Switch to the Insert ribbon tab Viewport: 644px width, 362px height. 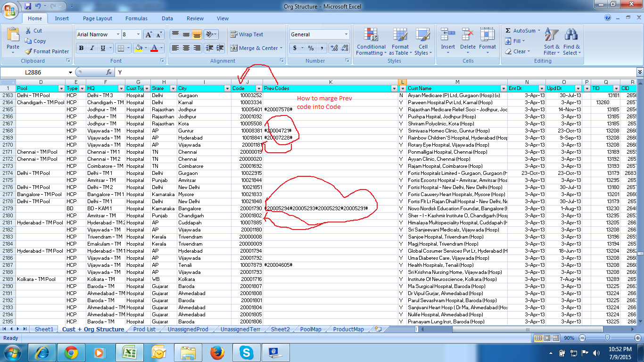click(x=62, y=18)
